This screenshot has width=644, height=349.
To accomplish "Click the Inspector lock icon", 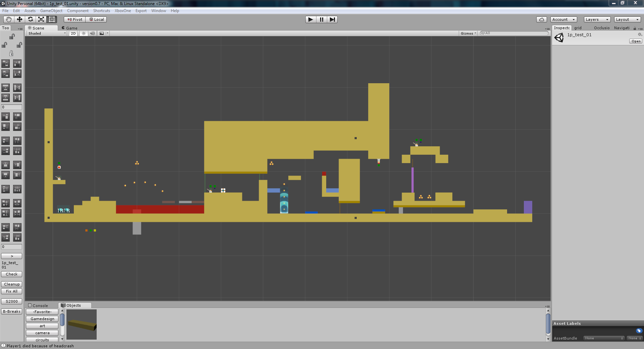I will pyautogui.click(x=635, y=28).
